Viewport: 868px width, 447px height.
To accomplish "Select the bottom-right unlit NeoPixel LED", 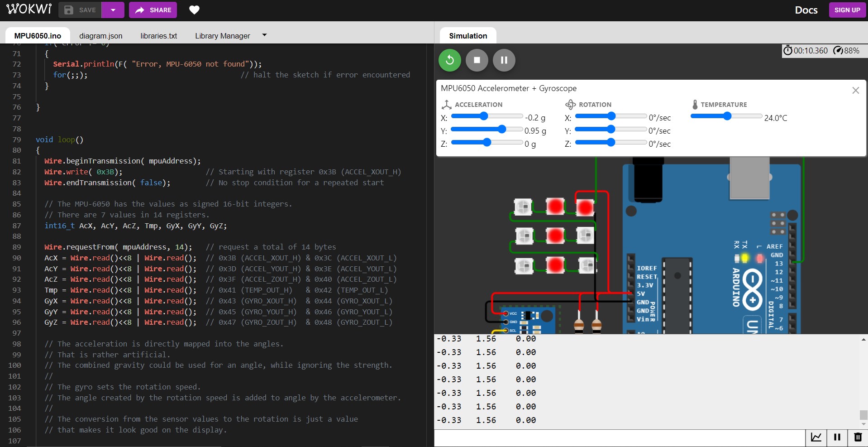I will click(x=587, y=265).
